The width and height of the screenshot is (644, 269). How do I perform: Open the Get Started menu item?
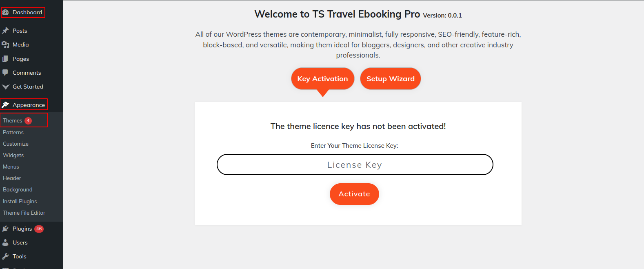(28, 87)
